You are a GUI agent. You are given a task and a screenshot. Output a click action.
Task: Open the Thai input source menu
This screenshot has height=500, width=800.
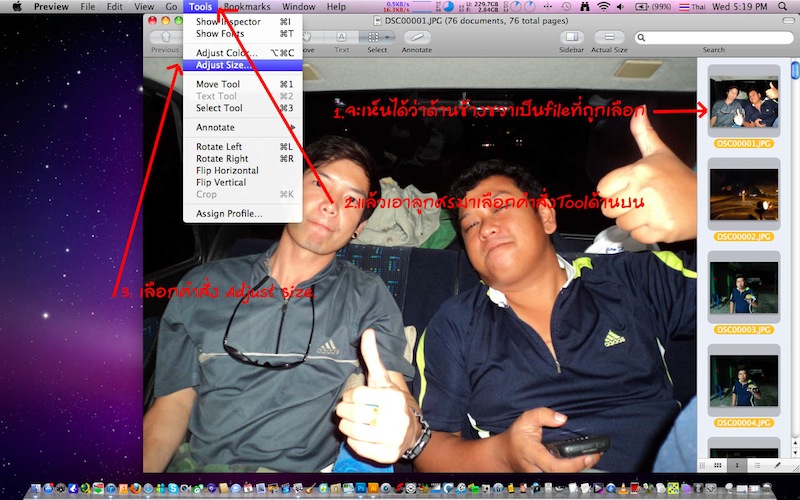coord(692,7)
